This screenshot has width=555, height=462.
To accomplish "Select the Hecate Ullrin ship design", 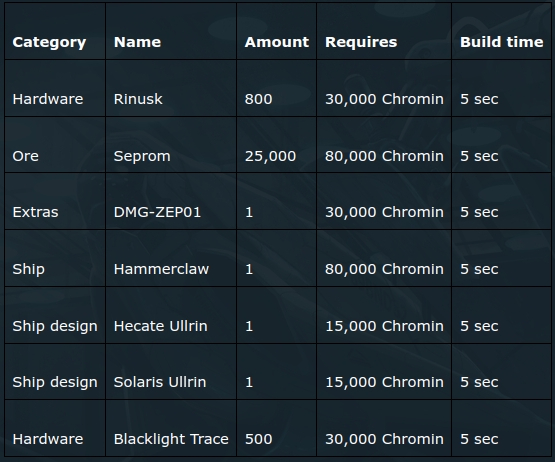I will [160, 326].
